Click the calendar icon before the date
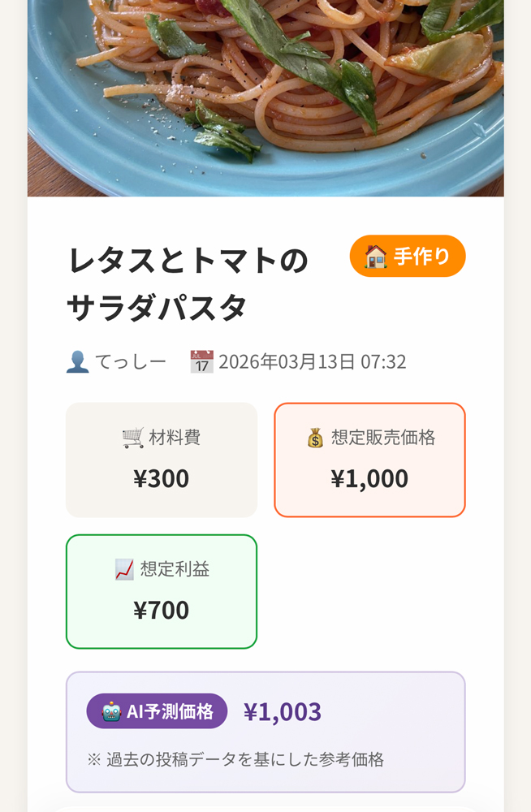 [x=201, y=361]
